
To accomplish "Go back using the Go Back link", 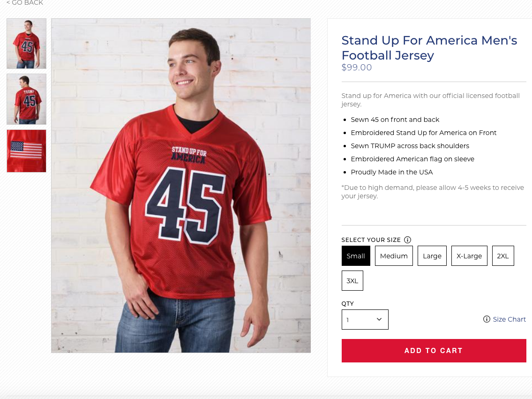I will (x=25, y=3).
